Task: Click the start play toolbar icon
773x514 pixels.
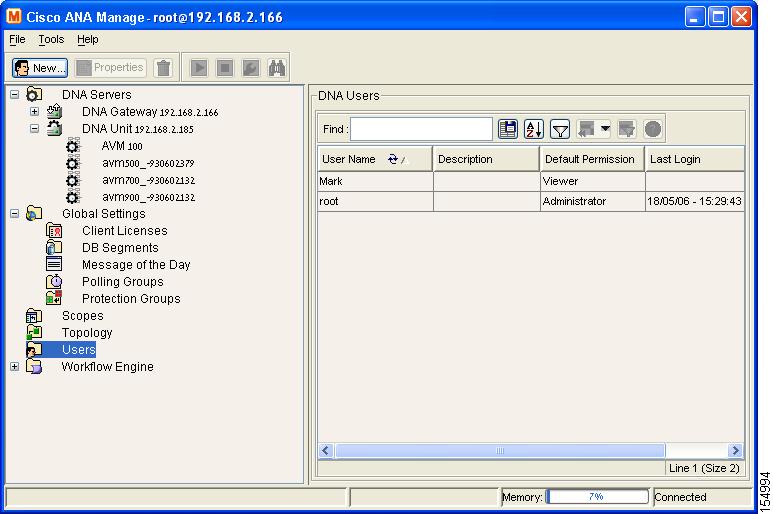Action: 199,68
